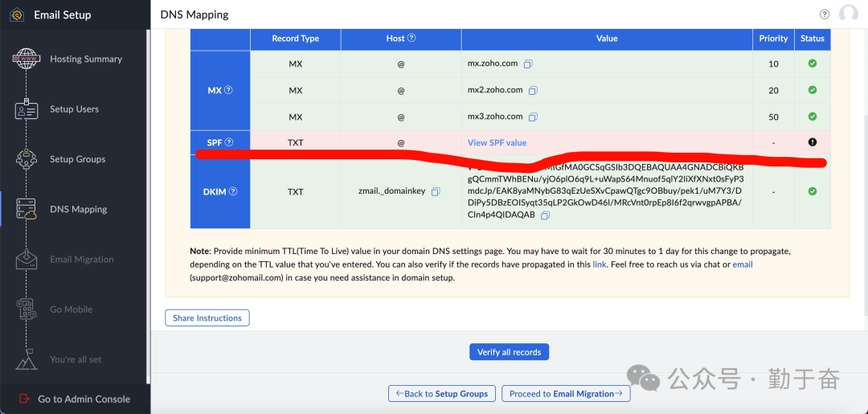Viewport: 868px width, 414px height.
Task: Click the SPF error status icon
Action: point(812,142)
